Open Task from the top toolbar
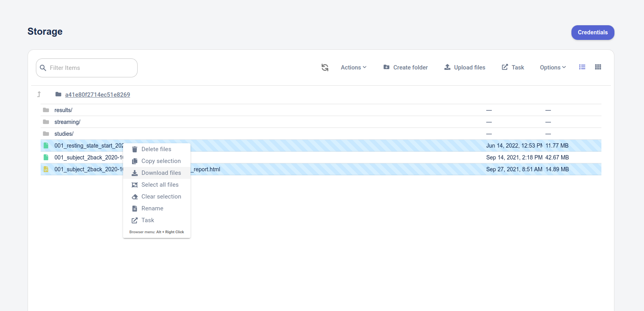Screen dimensions: 644x311 point(513,67)
